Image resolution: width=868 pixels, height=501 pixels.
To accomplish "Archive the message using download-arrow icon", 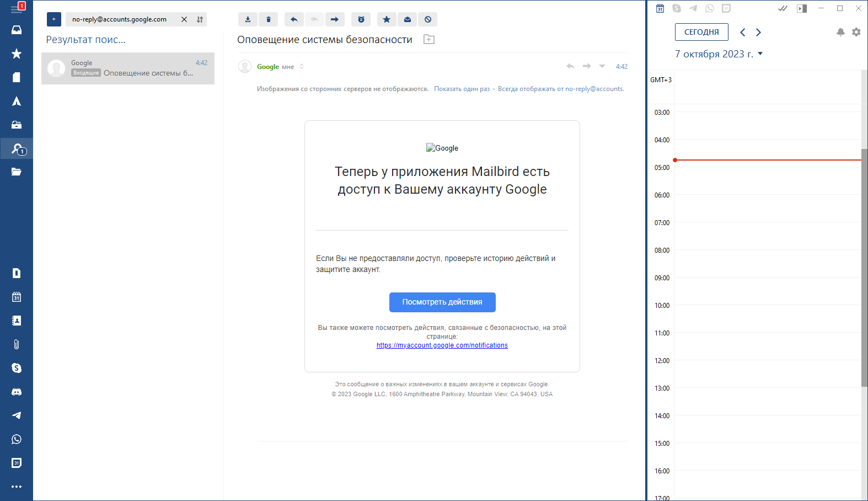I will 248,19.
